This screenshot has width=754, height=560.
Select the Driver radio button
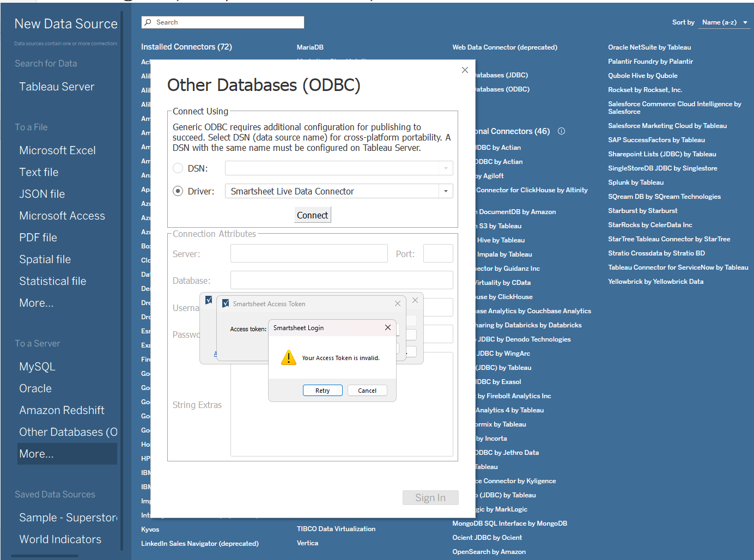click(178, 191)
